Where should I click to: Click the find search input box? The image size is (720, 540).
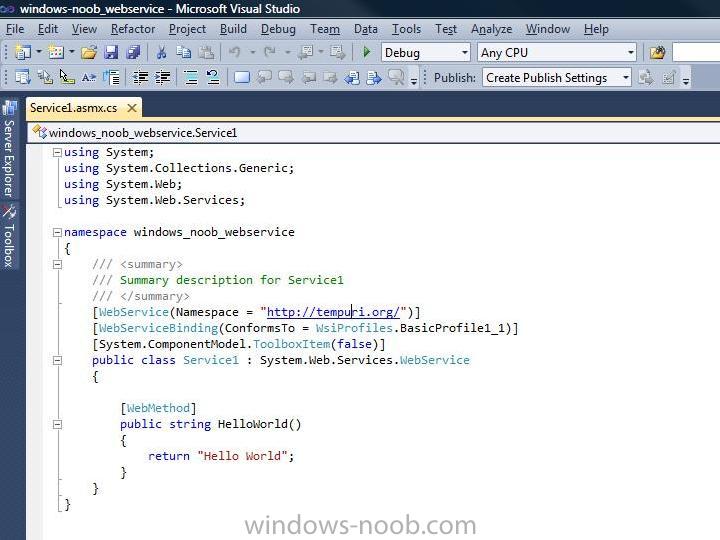[696, 52]
